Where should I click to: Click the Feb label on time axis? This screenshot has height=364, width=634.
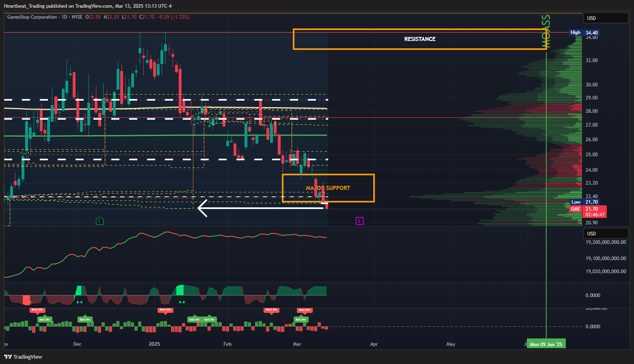tap(227, 344)
